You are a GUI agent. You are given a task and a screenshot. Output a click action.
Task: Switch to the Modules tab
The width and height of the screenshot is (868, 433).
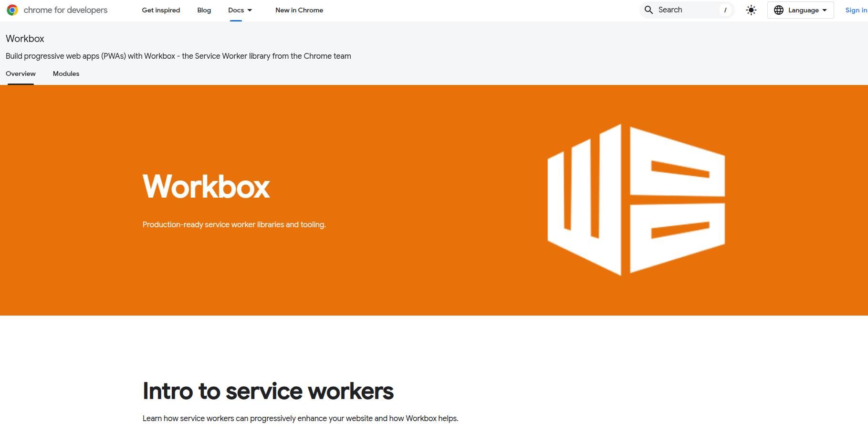tap(66, 74)
